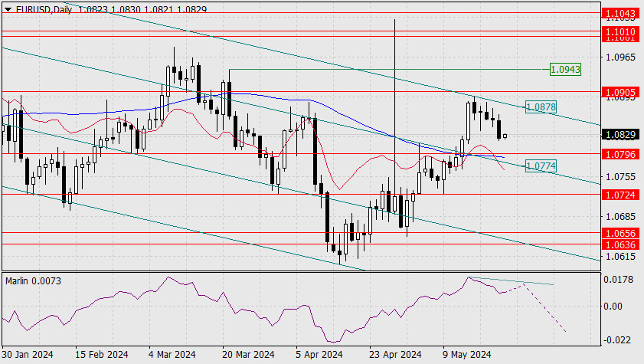Viewport: 644px width, 364px height.
Task: Select the teal 1.0878 channel label
Action: [x=541, y=107]
